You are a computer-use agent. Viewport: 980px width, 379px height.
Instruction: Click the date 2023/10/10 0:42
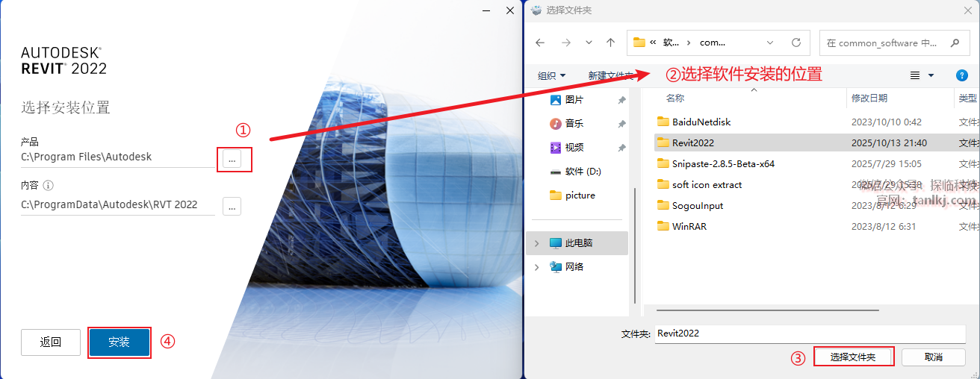point(887,122)
